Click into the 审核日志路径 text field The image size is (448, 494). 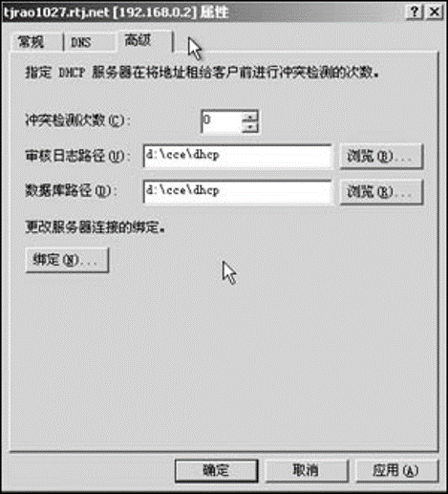point(238,156)
